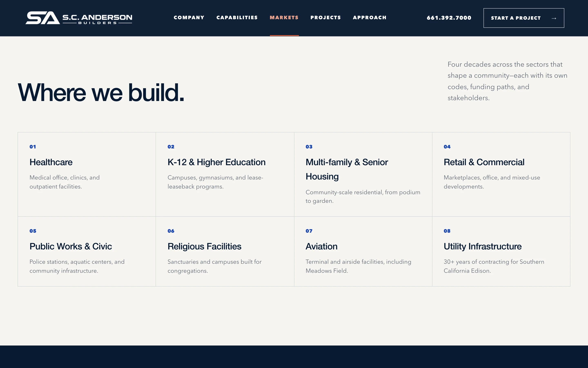This screenshot has height=368, width=588.
Task: Click 'Campuses, gymnasiums, and lease-leaseback programs' text
Action: tap(216, 182)
